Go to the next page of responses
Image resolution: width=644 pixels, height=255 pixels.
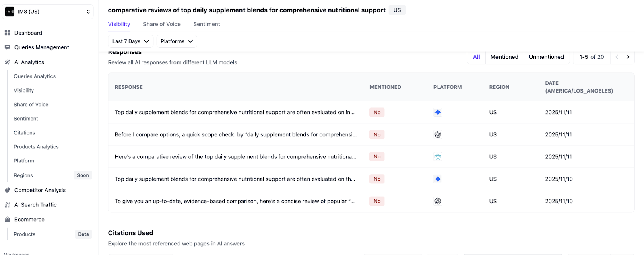(627, 57)
